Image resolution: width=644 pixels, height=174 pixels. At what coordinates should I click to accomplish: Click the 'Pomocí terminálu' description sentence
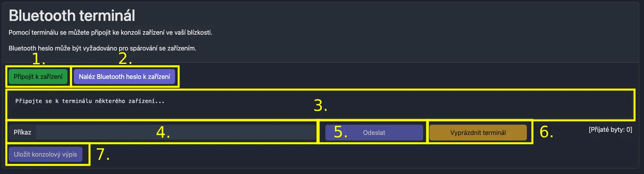(110, 32)
